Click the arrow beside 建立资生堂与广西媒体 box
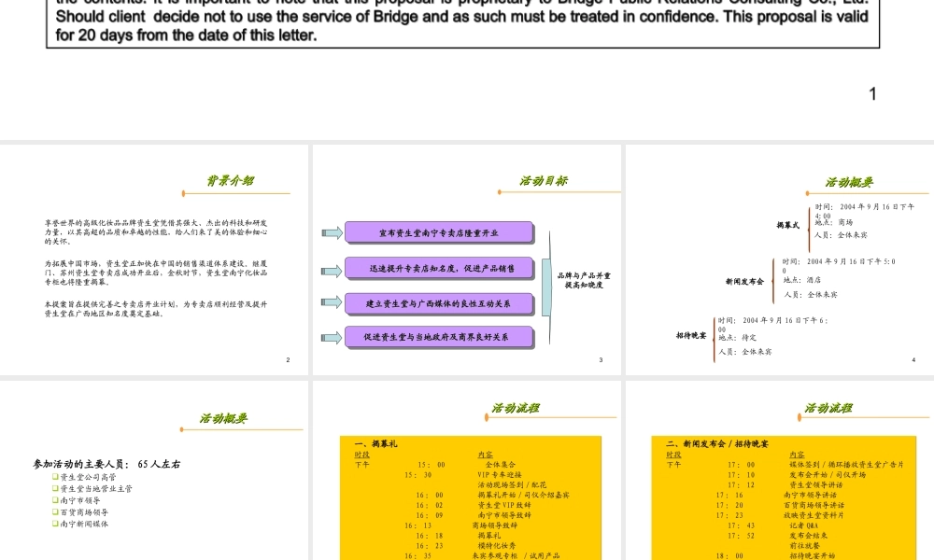 (332, 302)
